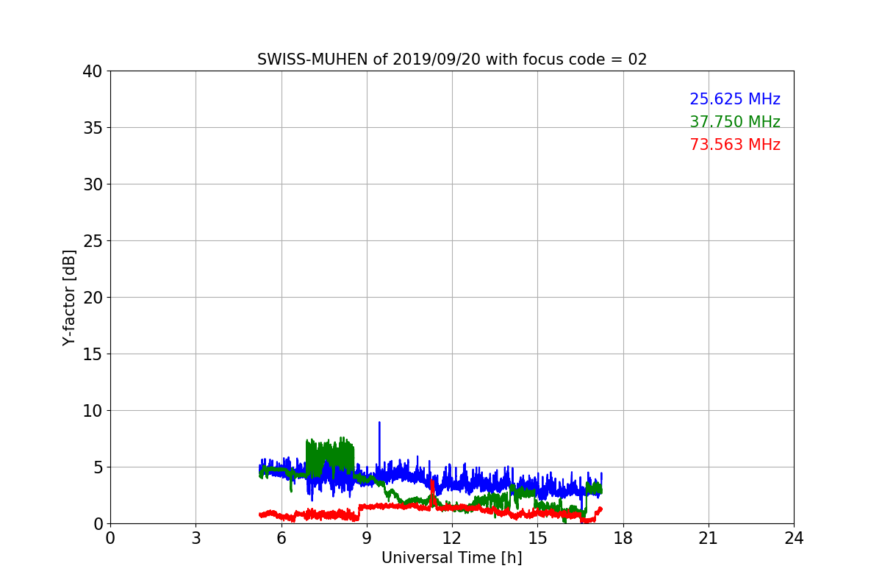The image size is (882, 588).
Task: Click the y-axis tick label 10
Action: (x=93, y=411)
